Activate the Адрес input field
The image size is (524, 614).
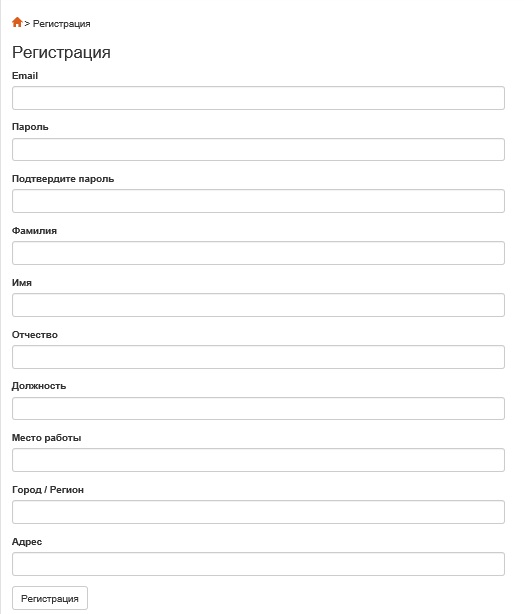258,564
